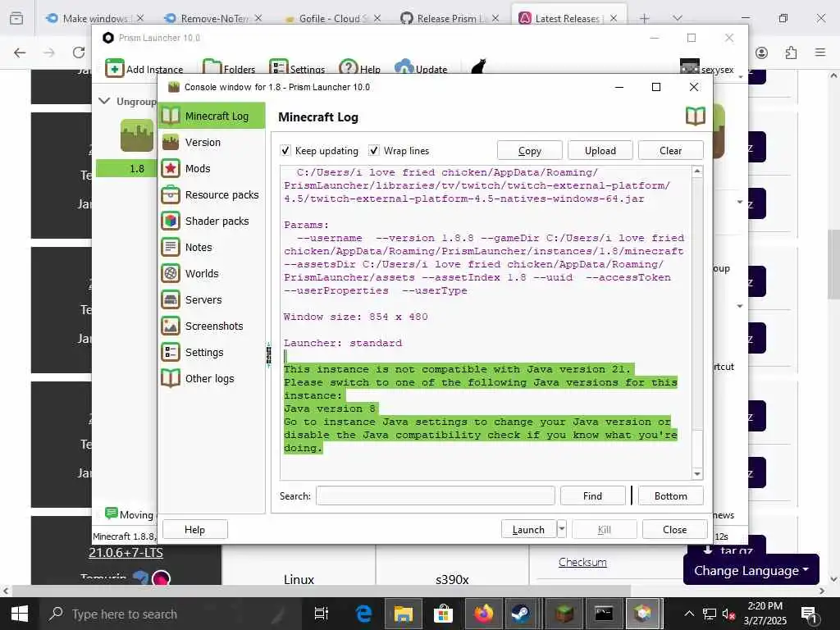Open File Explorer from taskbar
Screen dimensions: 840x630
[404, 614]
